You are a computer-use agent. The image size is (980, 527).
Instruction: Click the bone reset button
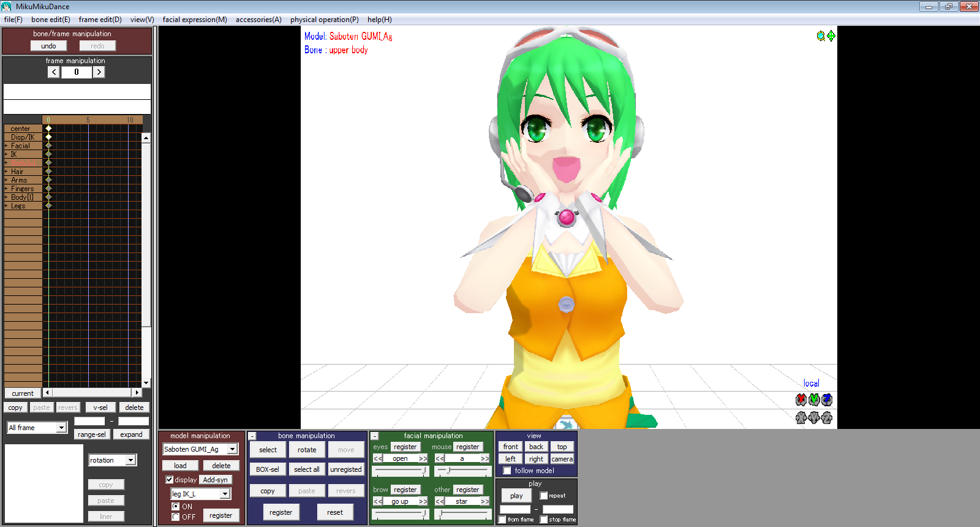(335, 512)
